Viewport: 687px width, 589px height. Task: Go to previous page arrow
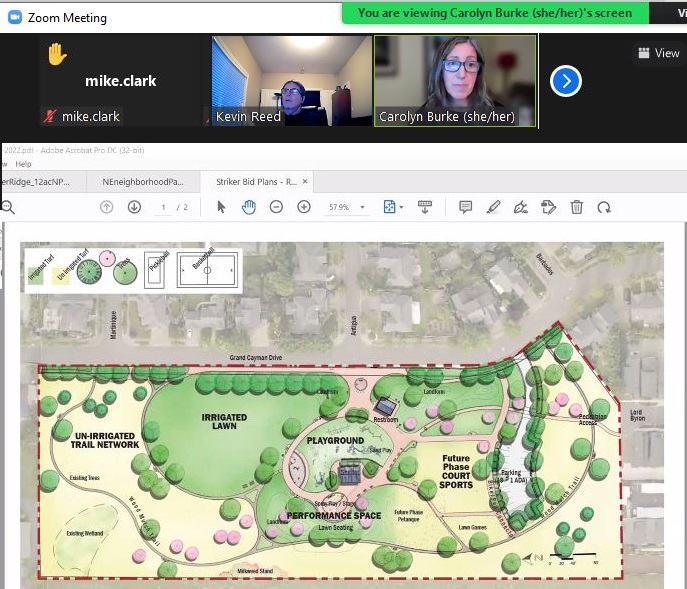click(106, 207)
